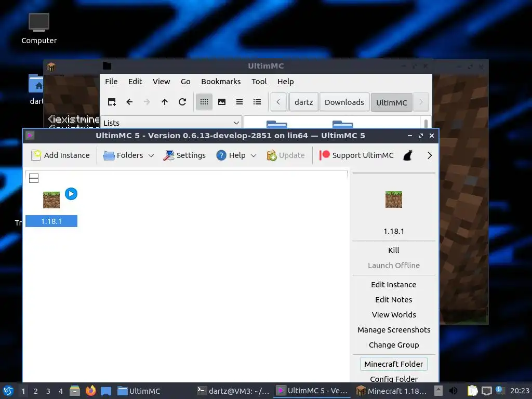Click the clipboard icon in system tray
This screenshot has height=399, width=532.
click(x=472, y=391)
